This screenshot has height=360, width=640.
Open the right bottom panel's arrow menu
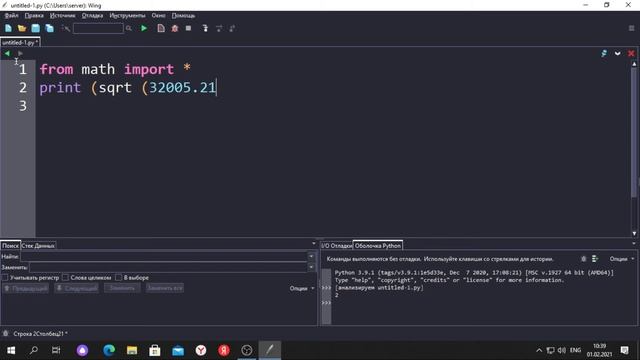click(x=634, y=244)
